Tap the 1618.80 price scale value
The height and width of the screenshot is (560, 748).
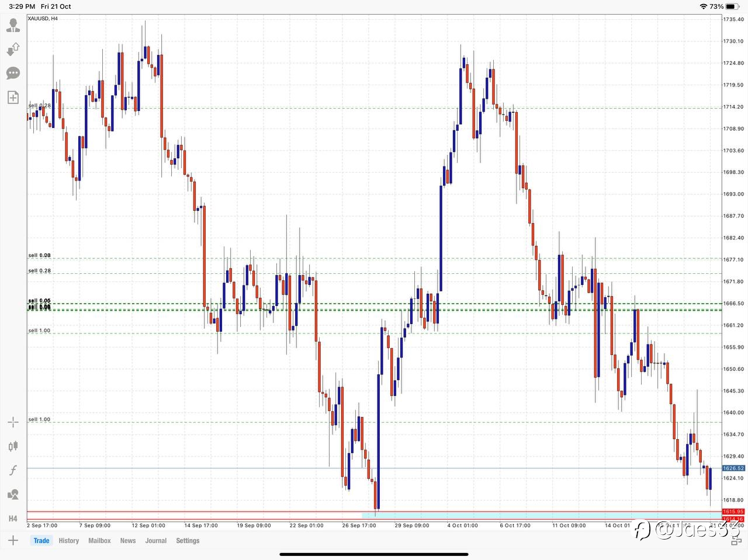(x=733, y=500)
